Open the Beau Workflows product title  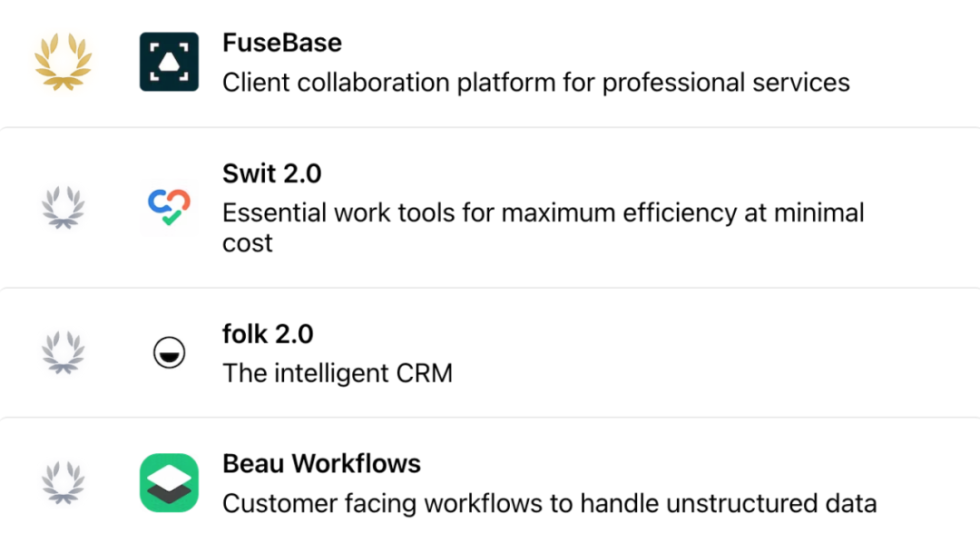click(x=321, y=463)
